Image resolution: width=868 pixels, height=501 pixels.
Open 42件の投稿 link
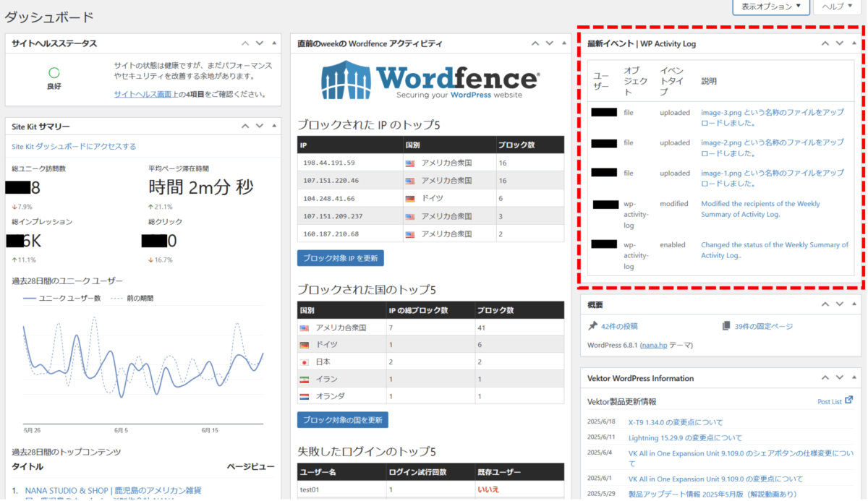619,326
